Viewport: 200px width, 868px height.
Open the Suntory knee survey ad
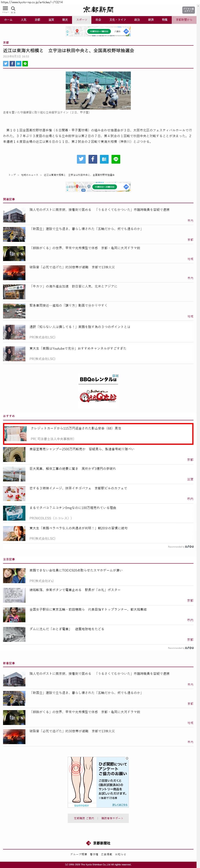(x=98, y=782)
